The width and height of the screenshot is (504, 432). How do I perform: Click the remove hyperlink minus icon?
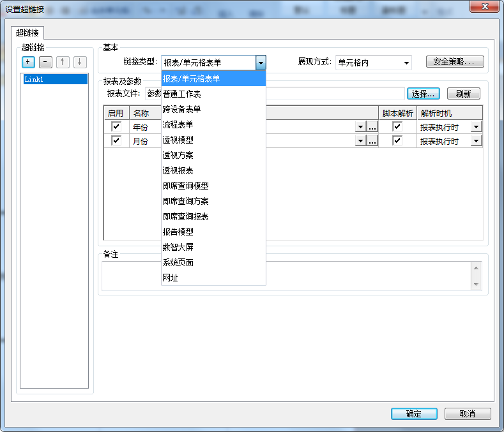point(45,62)
